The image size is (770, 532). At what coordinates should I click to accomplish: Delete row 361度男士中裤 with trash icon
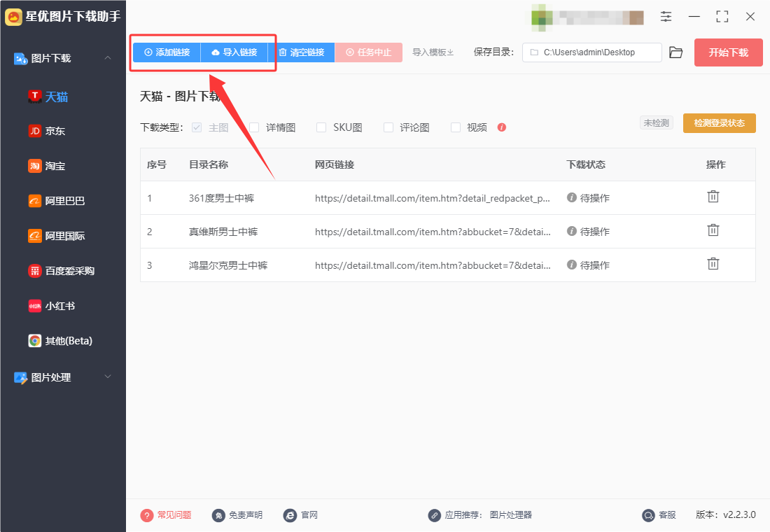pyautogui.click(x=713, y=197)
